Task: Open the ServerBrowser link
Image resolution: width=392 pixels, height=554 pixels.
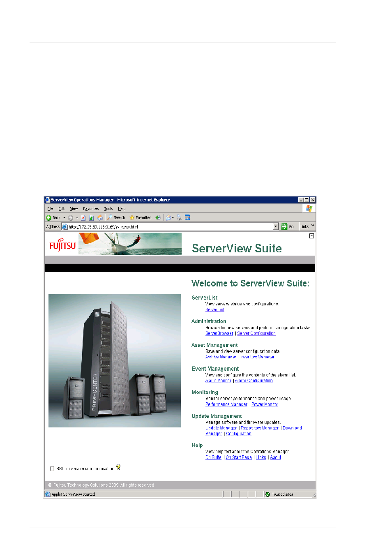Action: pyautogui.click(x=219, y=333)
